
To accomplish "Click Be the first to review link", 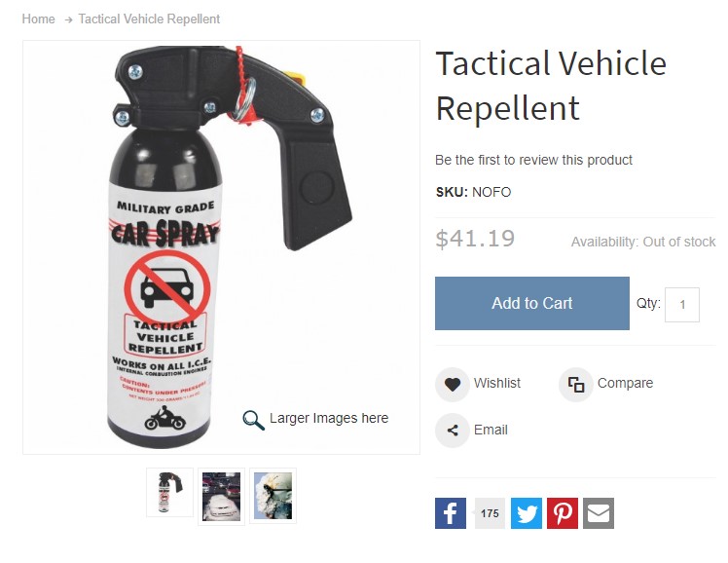I will point(533,160).
